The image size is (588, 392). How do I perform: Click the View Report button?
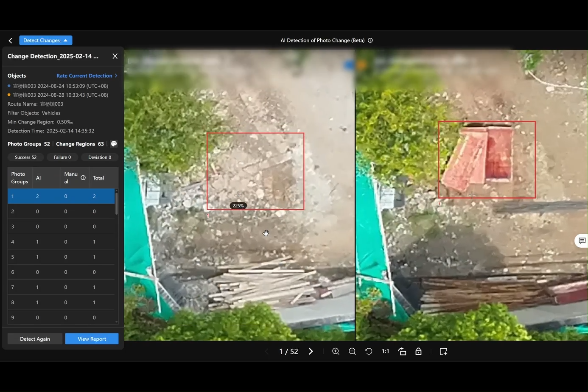pyautogui.click(x=92, y=339)
